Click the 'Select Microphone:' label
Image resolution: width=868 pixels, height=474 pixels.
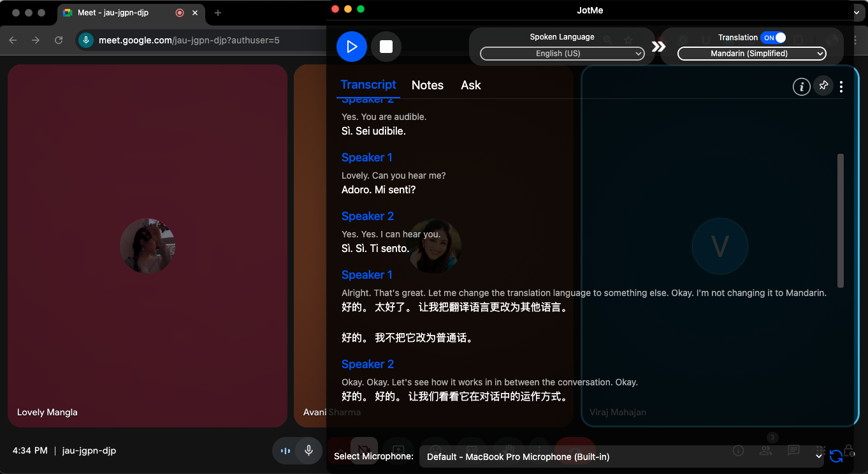click(x=374, y=456)
